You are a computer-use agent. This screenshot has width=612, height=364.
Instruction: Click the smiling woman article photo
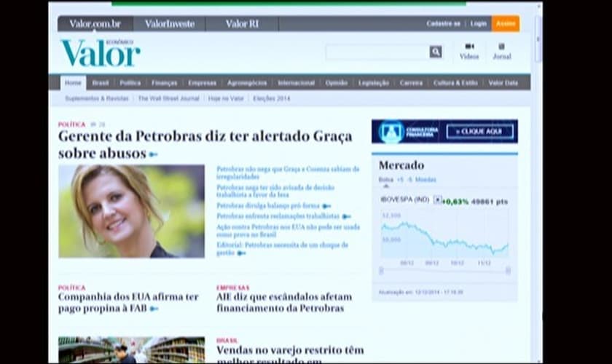131,211
